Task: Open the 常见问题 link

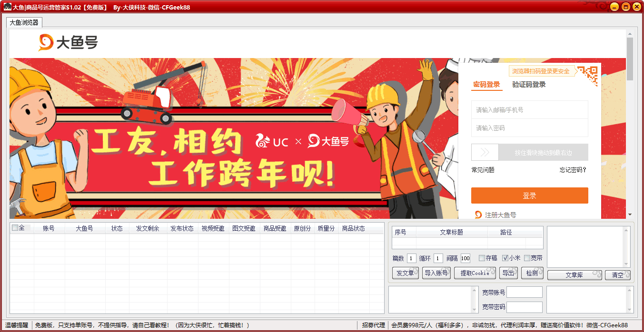Action: click(483, 170)
